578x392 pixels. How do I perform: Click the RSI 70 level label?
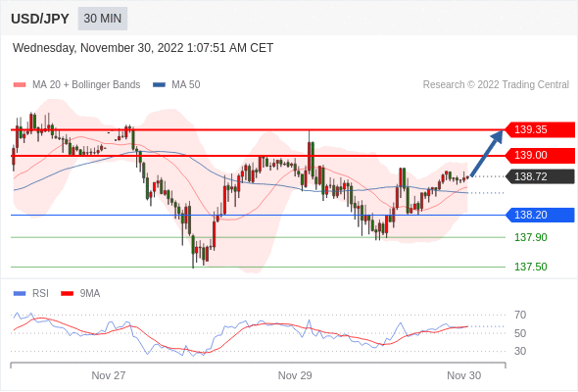pyautogui.click(x=520, y=315)
